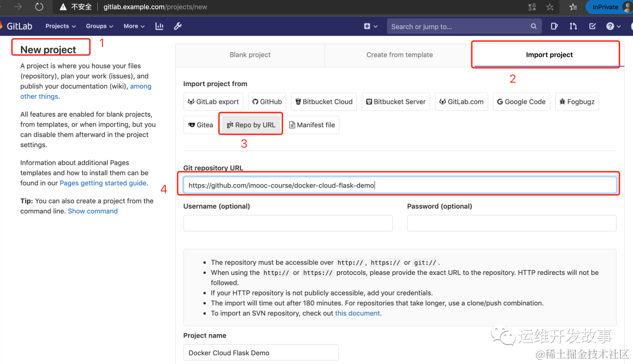Image resolution: width=633 pixels, height=364 pixels.
Task: Add page to favorites star
Action: coord(550,7)
